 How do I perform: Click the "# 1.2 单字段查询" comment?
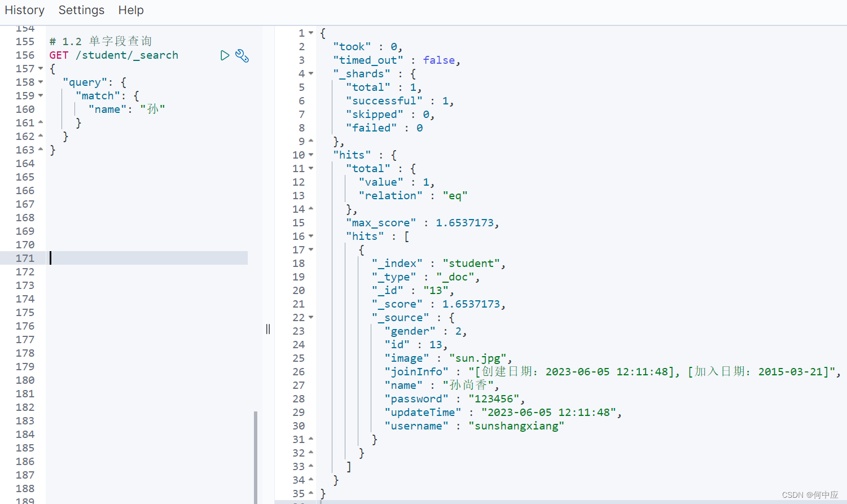tap(100, 41)
